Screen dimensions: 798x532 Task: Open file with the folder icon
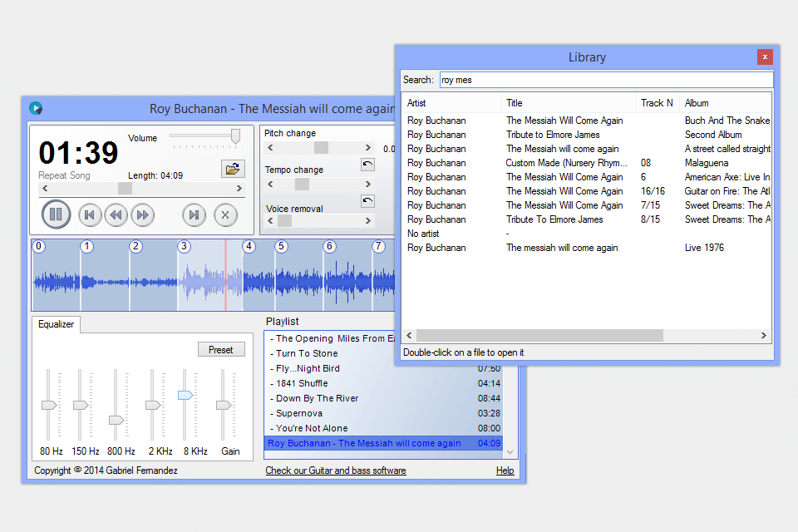pos(233,169)
